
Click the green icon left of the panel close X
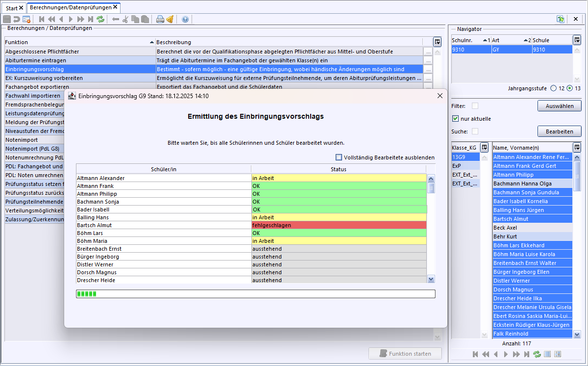point(560,19)
